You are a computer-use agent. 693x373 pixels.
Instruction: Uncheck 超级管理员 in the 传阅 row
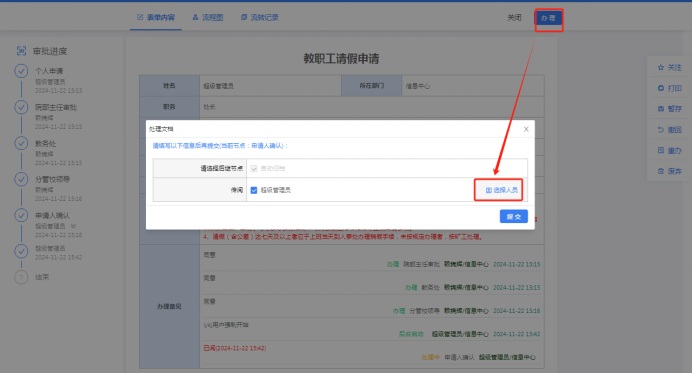pyautogui.click(x=254, y=190)
